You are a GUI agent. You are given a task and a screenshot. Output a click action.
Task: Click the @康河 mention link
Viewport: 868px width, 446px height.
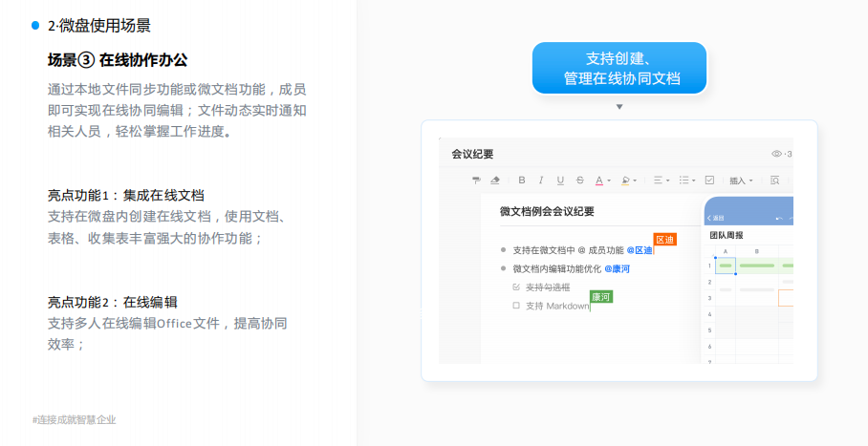tap(617, 268)
